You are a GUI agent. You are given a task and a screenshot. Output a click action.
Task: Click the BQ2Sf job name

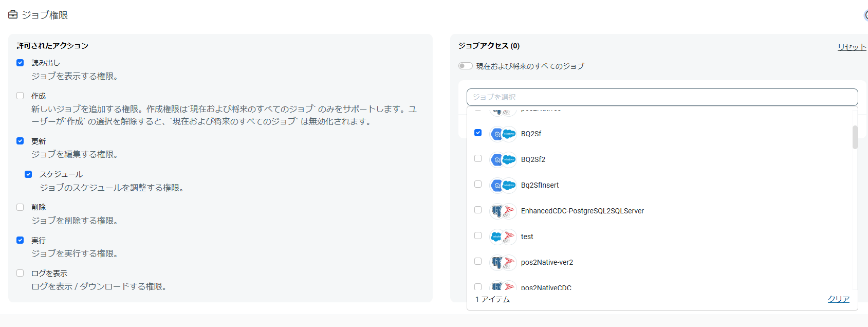[531, 134]
